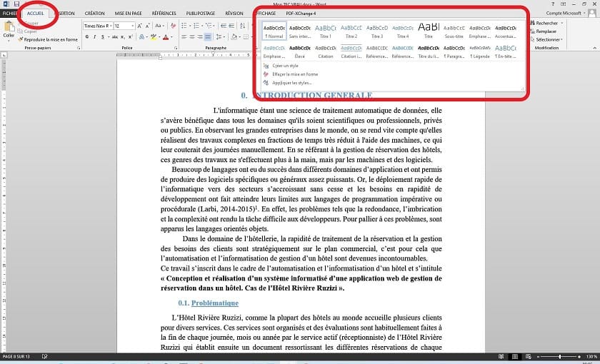Open the Times New Roman font dropdown
Viewport: 600px width, 364px height.
point(111,26)
